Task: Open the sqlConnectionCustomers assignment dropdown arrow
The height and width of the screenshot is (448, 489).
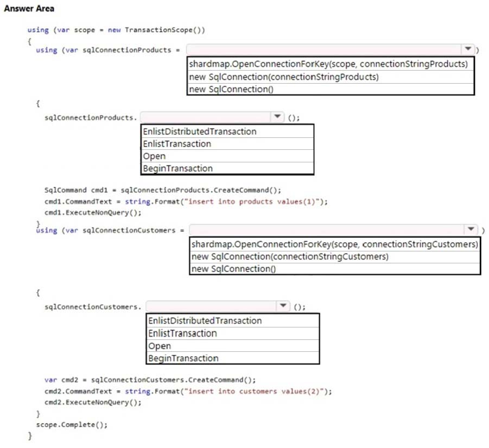Action: [x=471, y=229]
